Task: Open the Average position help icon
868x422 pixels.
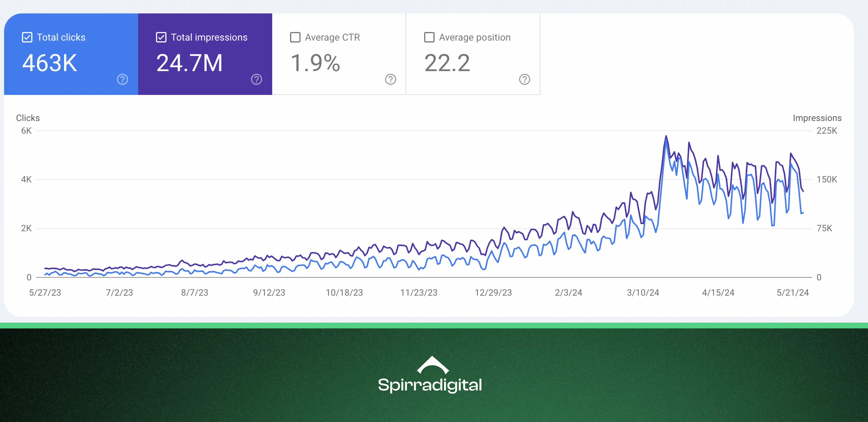Action: 524,80
